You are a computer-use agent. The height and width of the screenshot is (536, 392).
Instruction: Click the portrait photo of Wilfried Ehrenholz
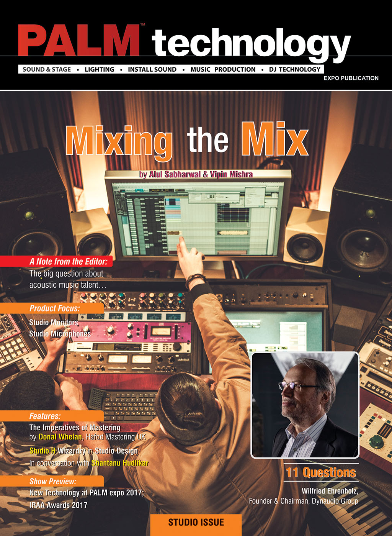point(305,405)
